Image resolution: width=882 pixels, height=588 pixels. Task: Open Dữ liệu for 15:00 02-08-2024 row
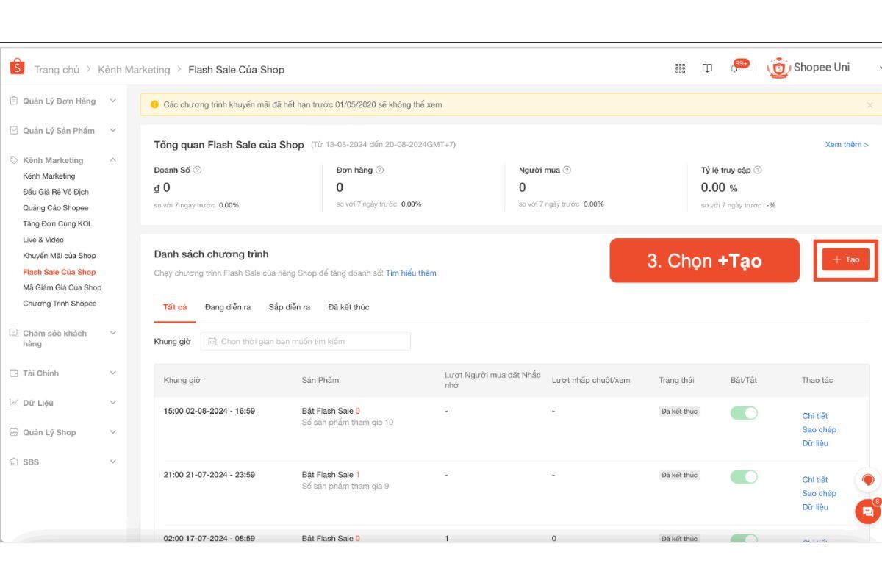coord(815,444)
